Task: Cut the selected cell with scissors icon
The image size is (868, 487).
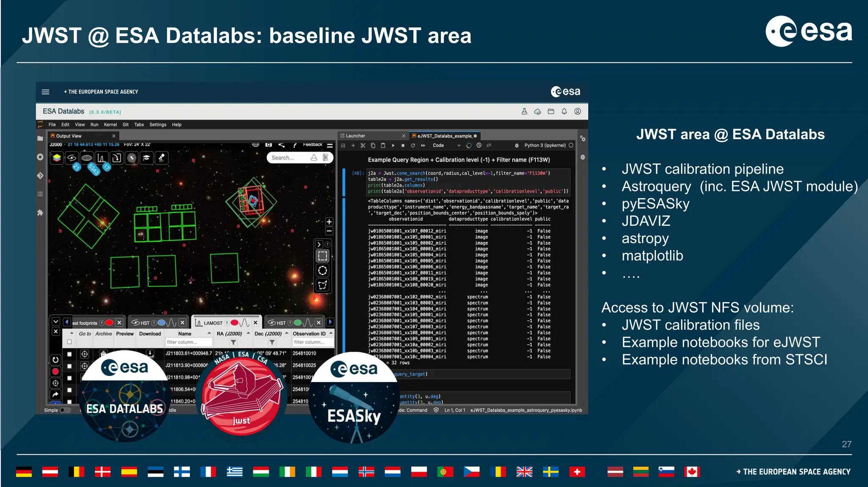Action: [x=363, y=146]
